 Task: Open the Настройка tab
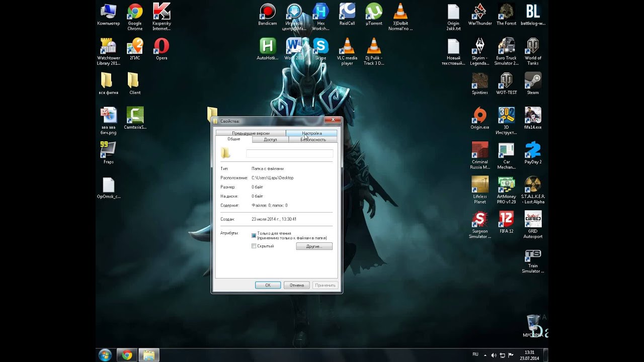pyautogui.click(x=311, y=133)
